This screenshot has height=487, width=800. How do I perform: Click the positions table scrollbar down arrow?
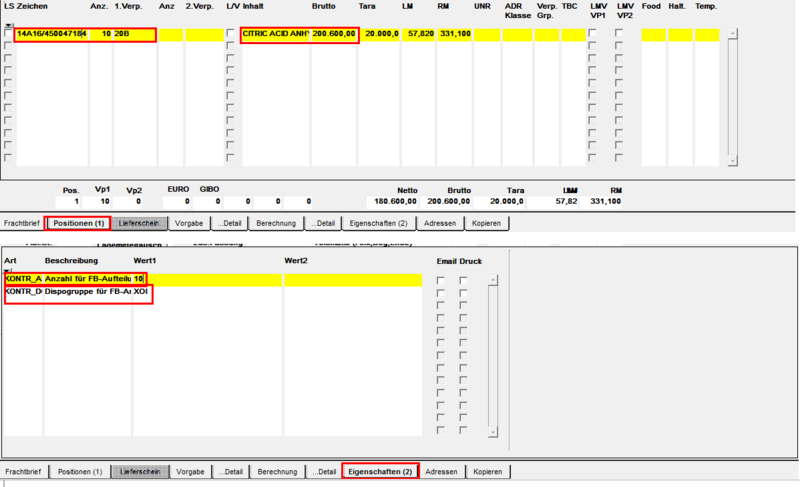point(733,161)
